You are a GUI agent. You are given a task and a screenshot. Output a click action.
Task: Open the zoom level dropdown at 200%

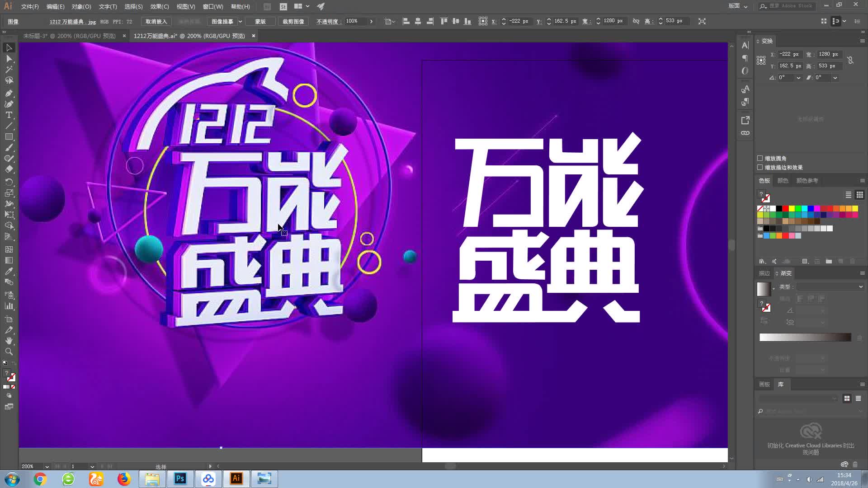coord(47,466)
